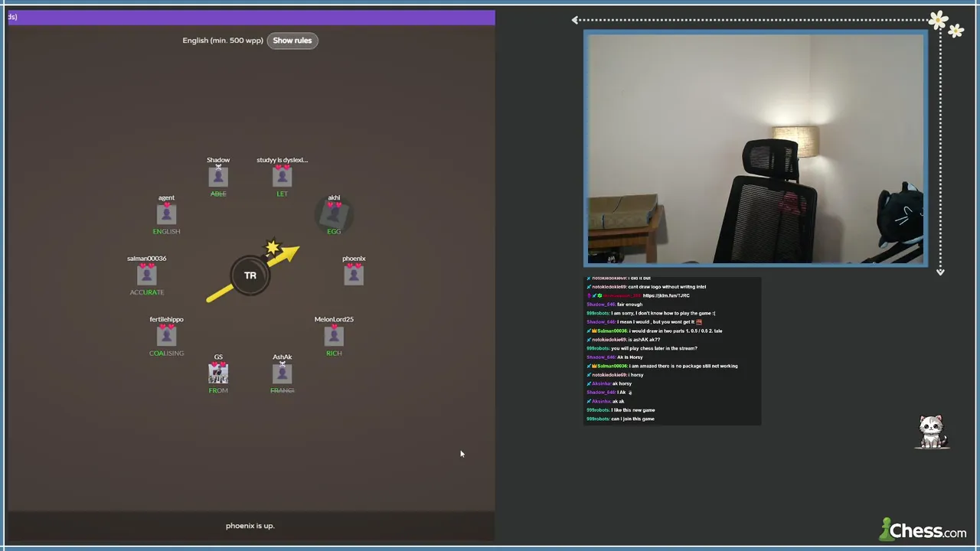Click the chat message 'fair enough'
The image size is (980, 551).
[x=629, y=305]
